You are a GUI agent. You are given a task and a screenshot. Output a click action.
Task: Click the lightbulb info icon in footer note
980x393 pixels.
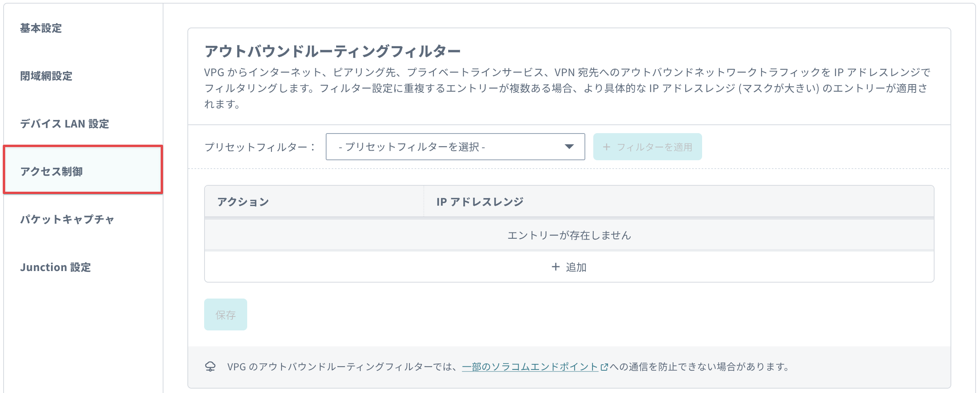[211, 367]
